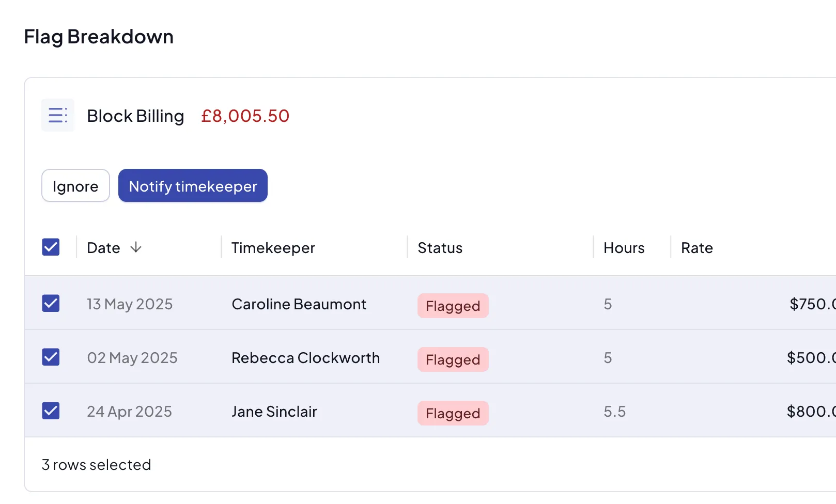Click Flagged status for Rebecca Clockworth
The image size is (836, 504).
pos(453,359)
